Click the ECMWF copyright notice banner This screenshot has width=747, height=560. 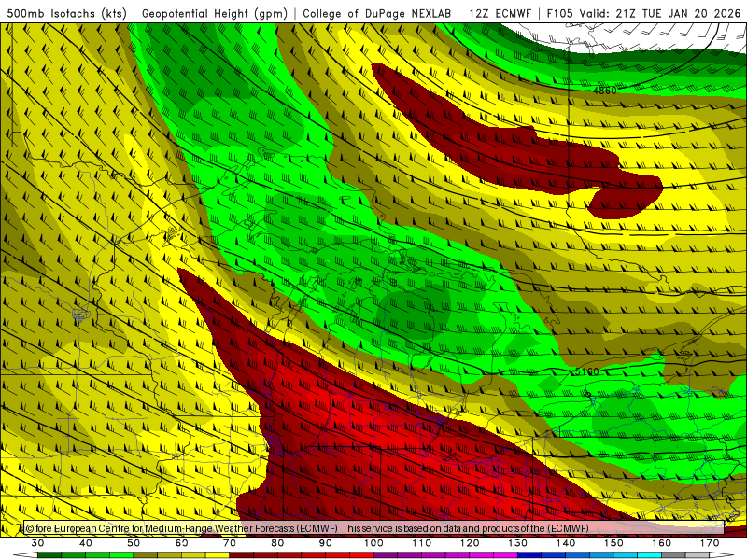[x=374, y=528]
